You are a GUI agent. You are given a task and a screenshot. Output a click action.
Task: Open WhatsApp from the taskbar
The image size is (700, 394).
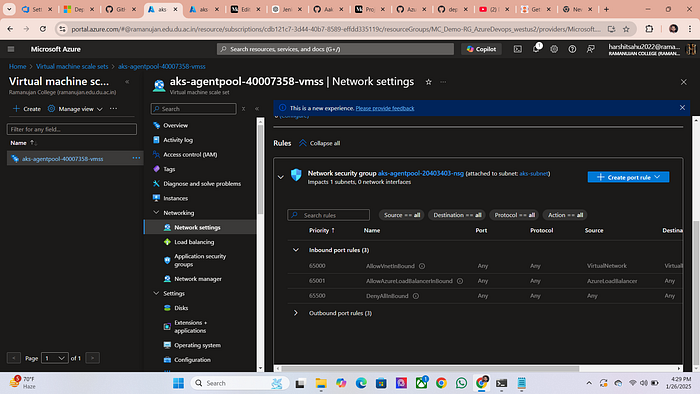(461, 383)
